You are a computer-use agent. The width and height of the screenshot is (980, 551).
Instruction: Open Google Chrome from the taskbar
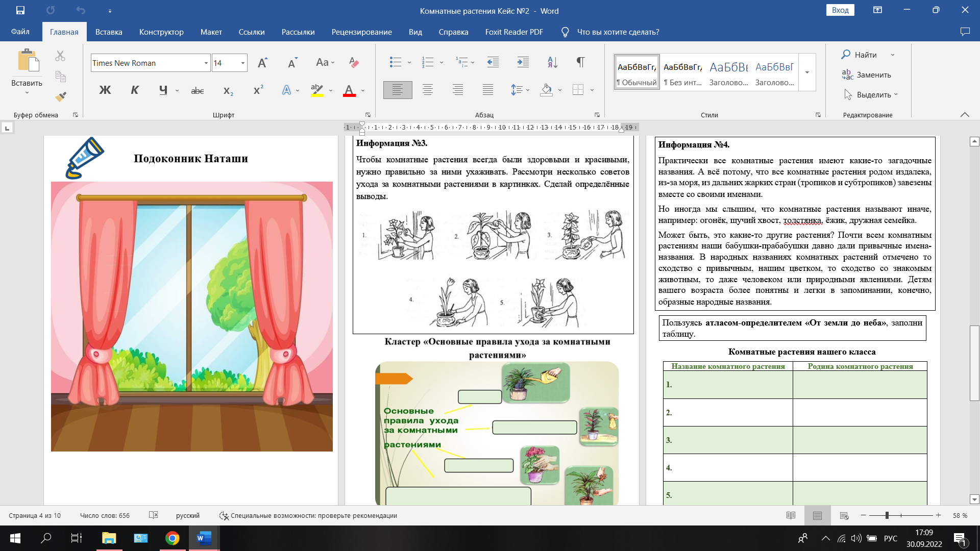pos(173,538)
